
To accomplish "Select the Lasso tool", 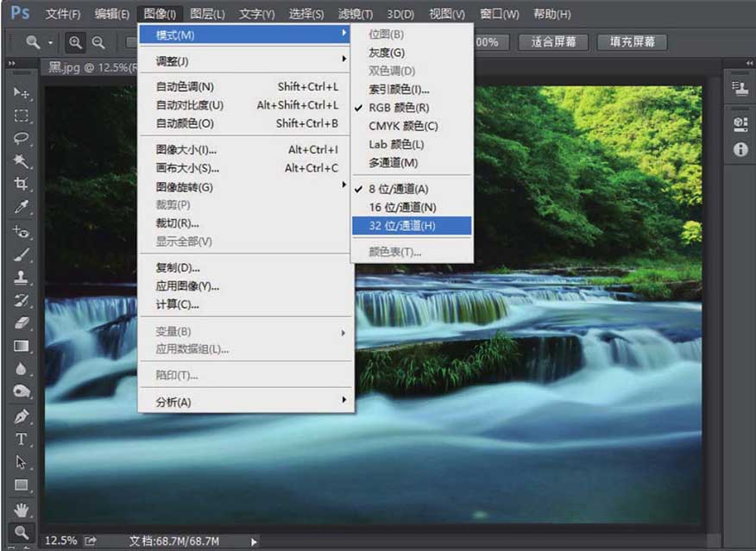I will coord(22,138).
